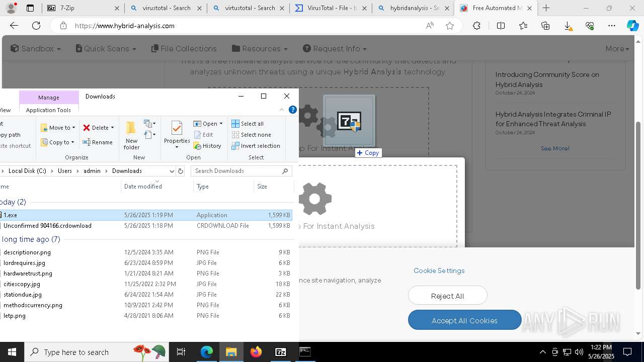Open the More dropdown menu
644x362 pixels.
[x=617, y=49]
